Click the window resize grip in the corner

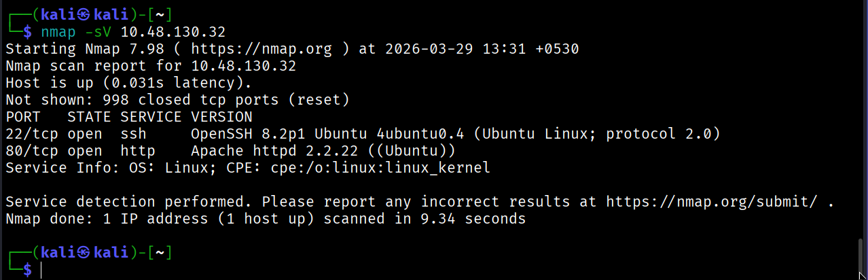[863, 275]
